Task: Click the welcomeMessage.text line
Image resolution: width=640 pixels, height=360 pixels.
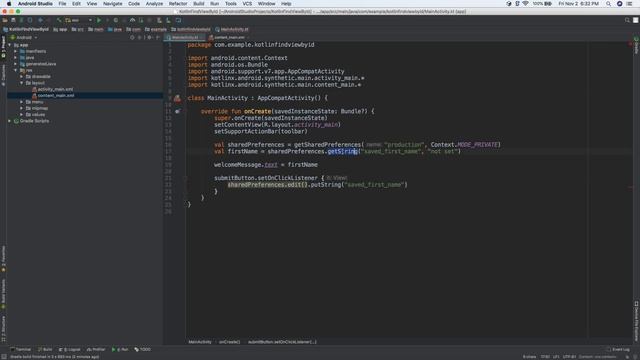Action: pos(266,165)
